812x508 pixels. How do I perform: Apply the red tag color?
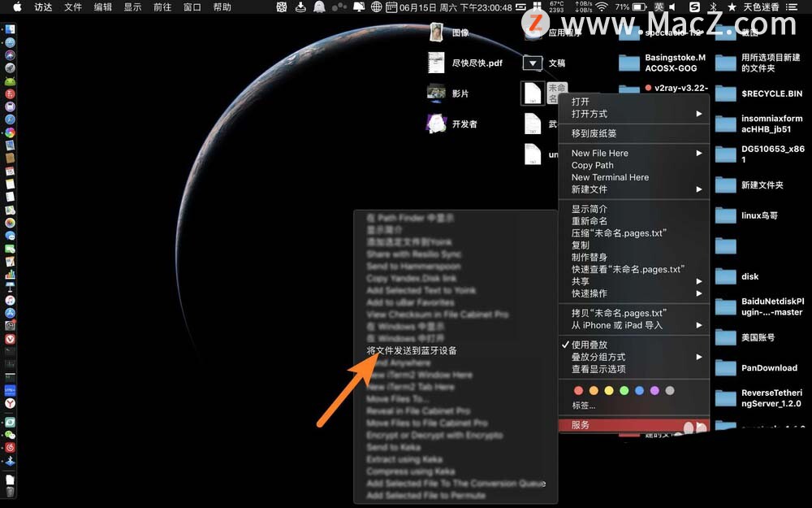coord(578,390)
